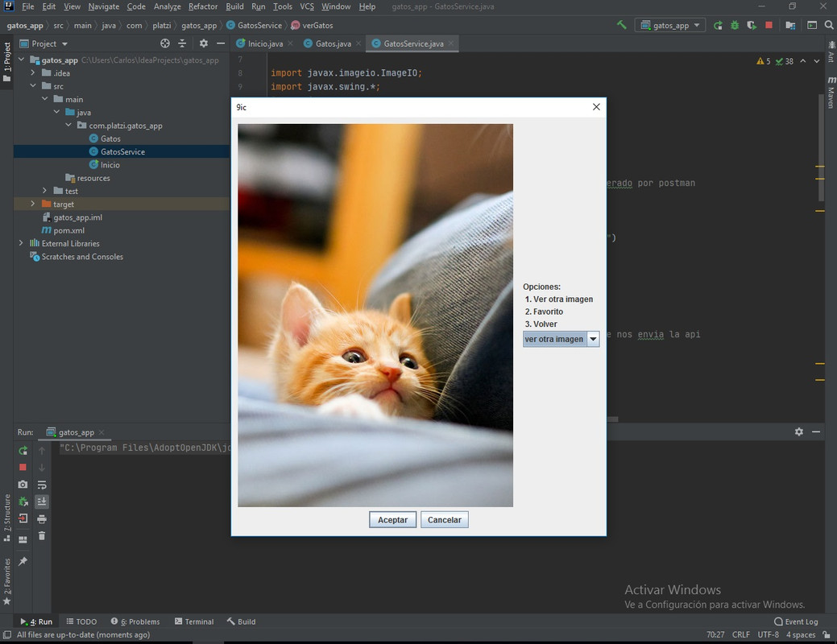Close GatosService.java editor tab
Viewport: 837px width, 644px height.
click(451, 43)
